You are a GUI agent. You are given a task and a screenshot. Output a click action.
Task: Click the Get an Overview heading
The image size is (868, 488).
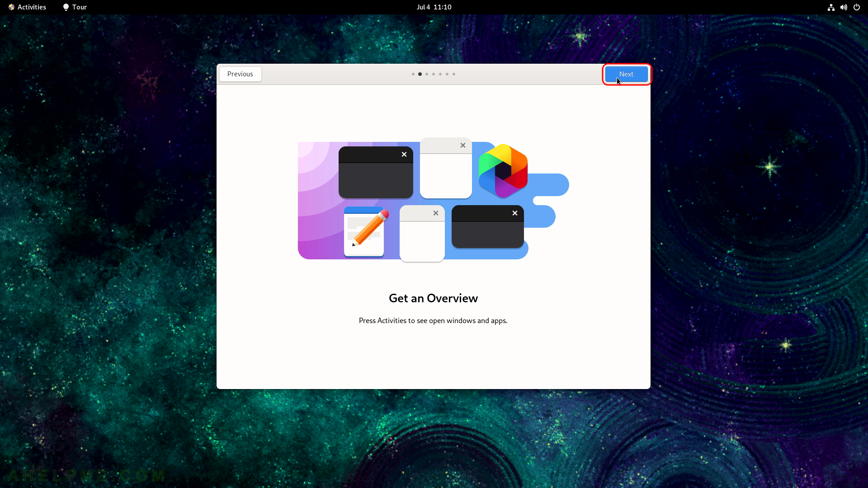click(x=433, y=298)
